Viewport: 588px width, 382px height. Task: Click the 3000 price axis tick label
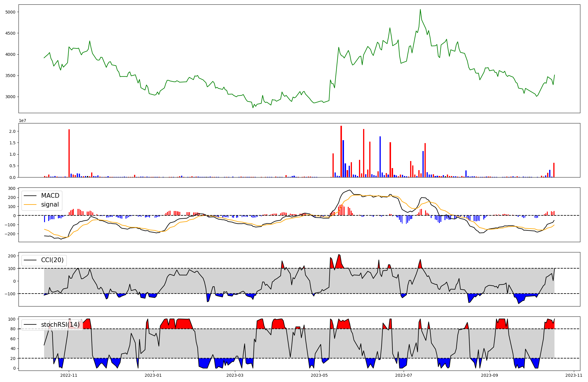[x=10, y=97]
